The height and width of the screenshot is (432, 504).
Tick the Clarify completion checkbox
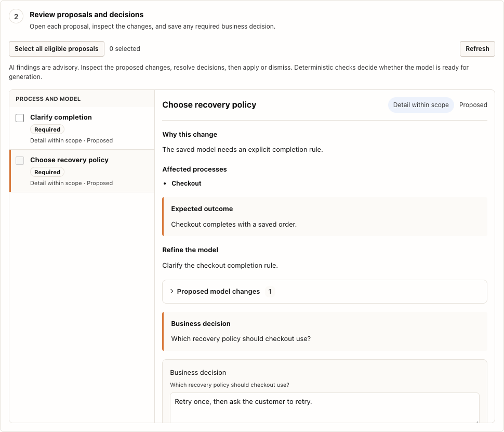(20, 118)
